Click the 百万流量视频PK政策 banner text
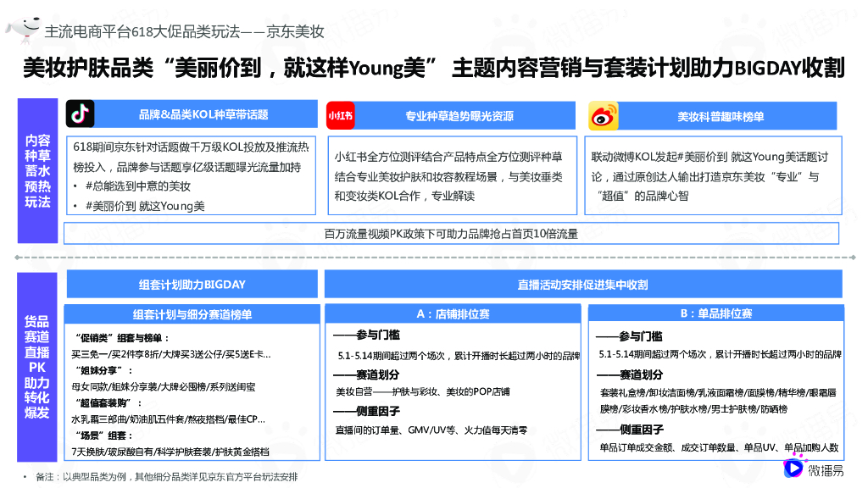Screen dimensions: 868x488 (x=451, y=234)
